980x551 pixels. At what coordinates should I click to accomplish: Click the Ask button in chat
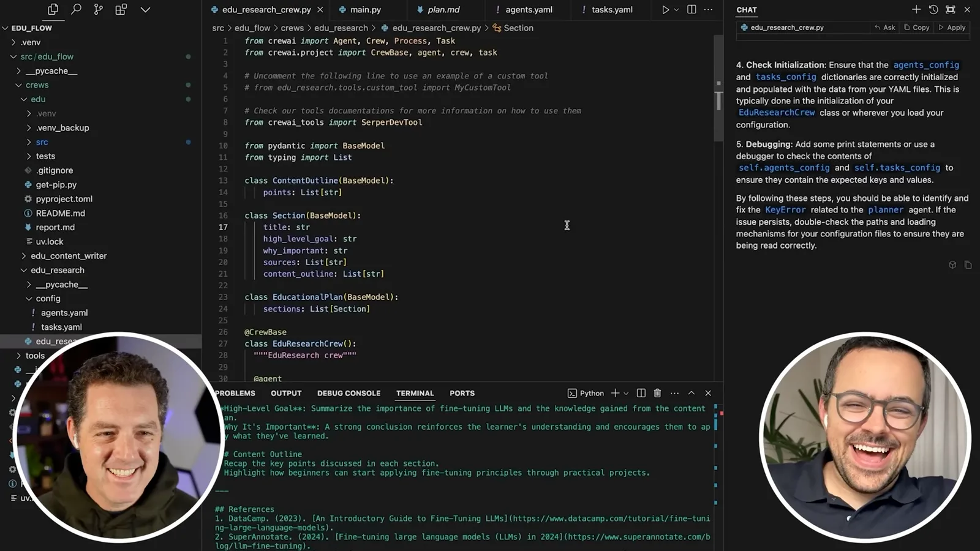click(x=884, y=28)
